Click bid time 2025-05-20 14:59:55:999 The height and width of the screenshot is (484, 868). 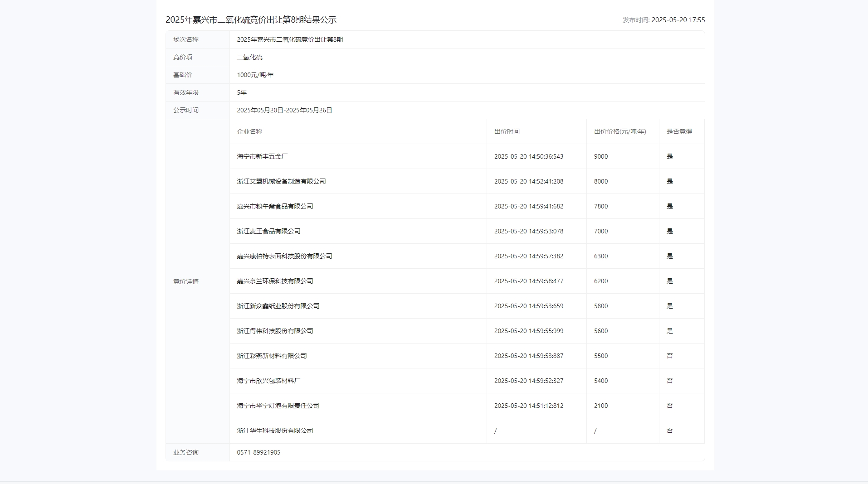tap(529, 331)
